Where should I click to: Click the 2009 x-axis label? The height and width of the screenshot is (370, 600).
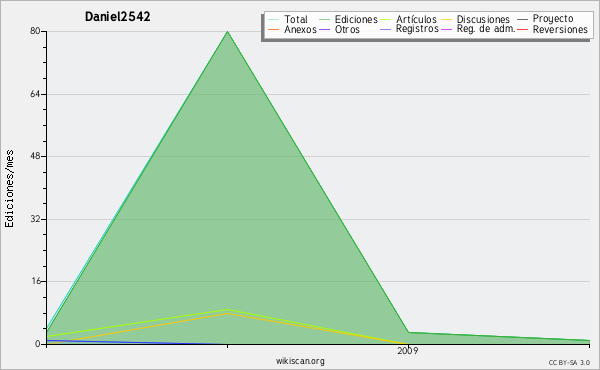click(x=408, y=351)
